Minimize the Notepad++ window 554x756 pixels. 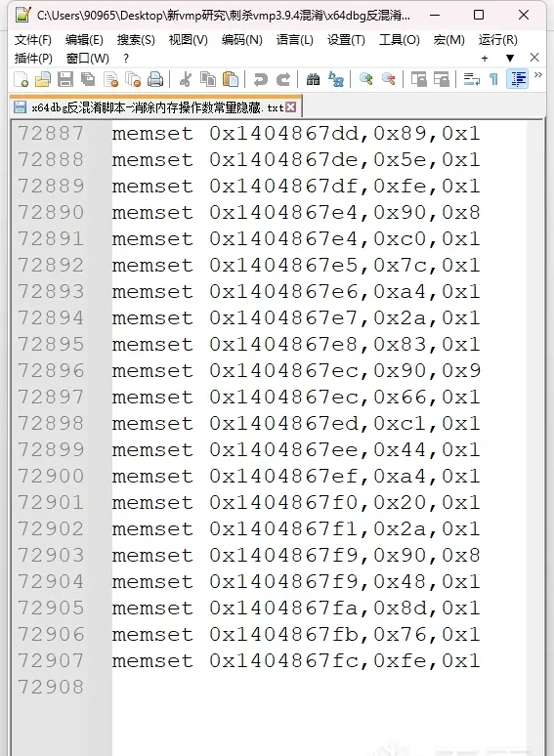click(435, 15)
